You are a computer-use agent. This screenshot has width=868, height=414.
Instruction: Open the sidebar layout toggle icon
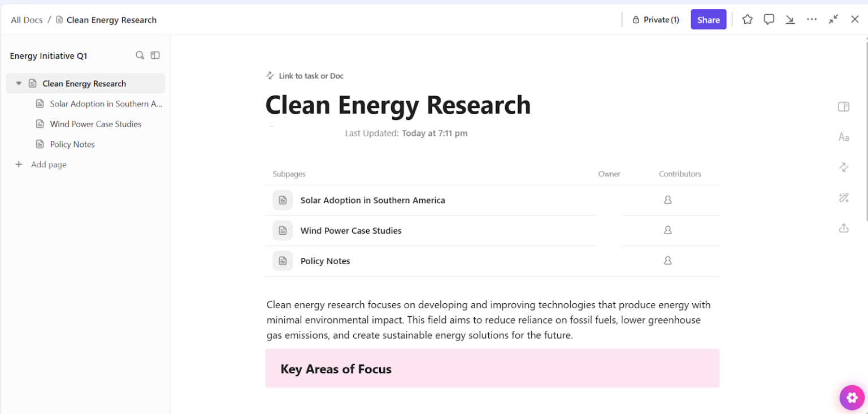155,55
